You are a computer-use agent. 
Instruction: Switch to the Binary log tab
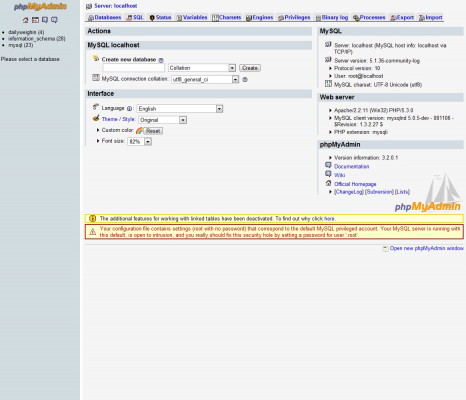(332, 18)
